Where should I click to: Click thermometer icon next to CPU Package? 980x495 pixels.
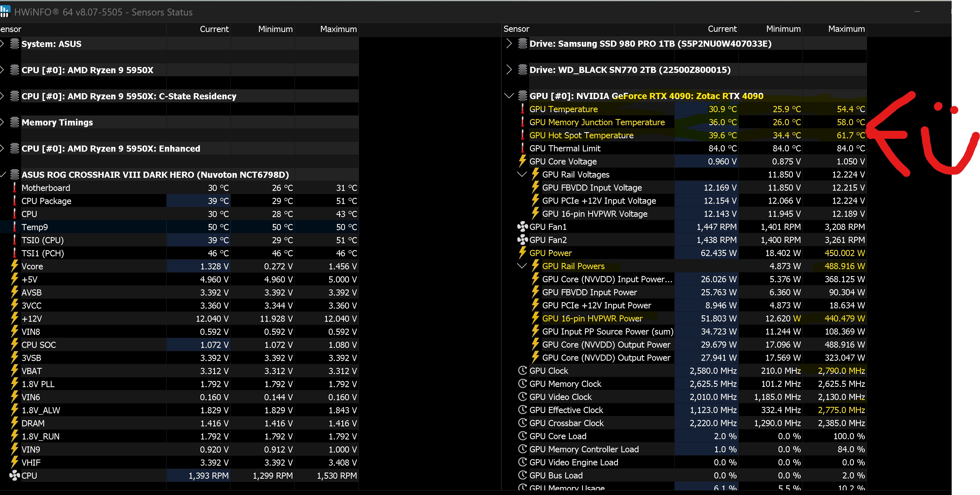14,201
